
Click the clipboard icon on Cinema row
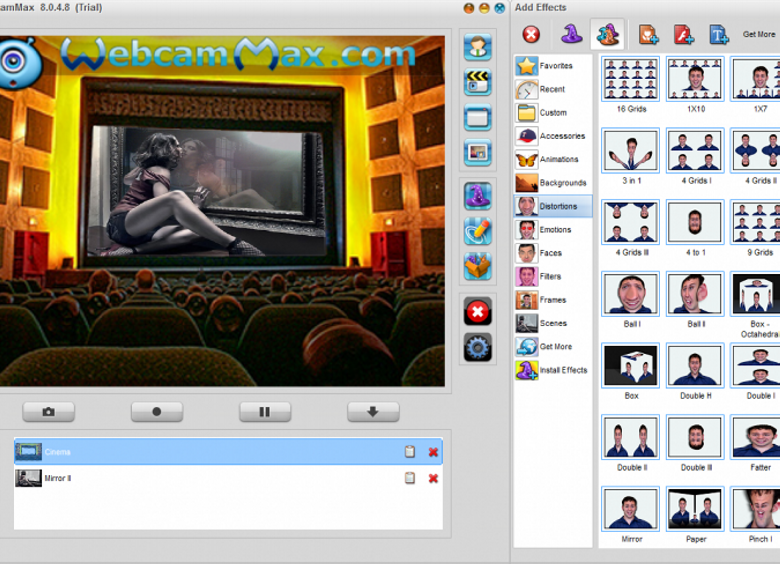pos(410,452)
